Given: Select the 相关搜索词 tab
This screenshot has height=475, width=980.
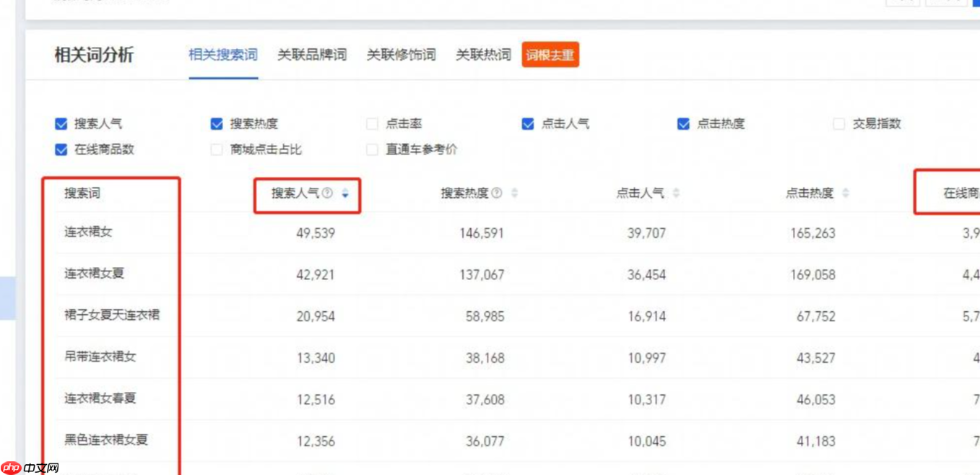Looking at the screenshot, I should click(223, 55).
